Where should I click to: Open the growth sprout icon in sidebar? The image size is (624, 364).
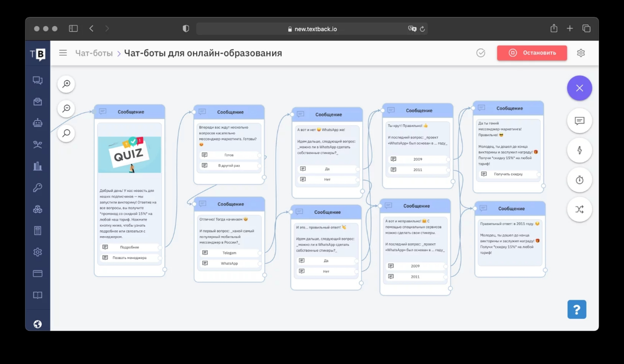tap(38, 145)
